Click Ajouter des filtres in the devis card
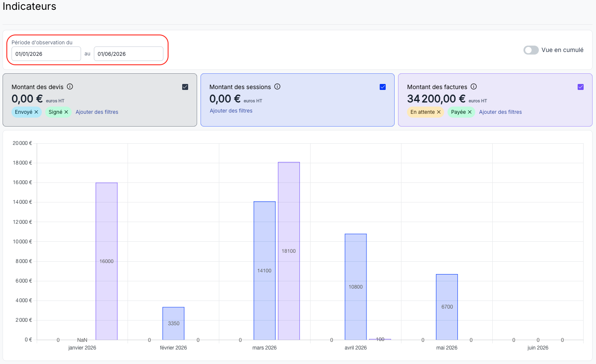Image resolution: width=596 pixels, height=364 pixels. coord(97,112)
